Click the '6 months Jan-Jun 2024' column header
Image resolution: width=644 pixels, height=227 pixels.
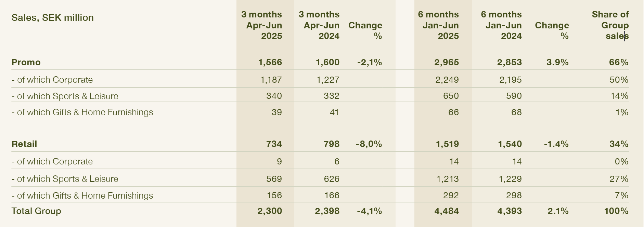click(501, 25)
